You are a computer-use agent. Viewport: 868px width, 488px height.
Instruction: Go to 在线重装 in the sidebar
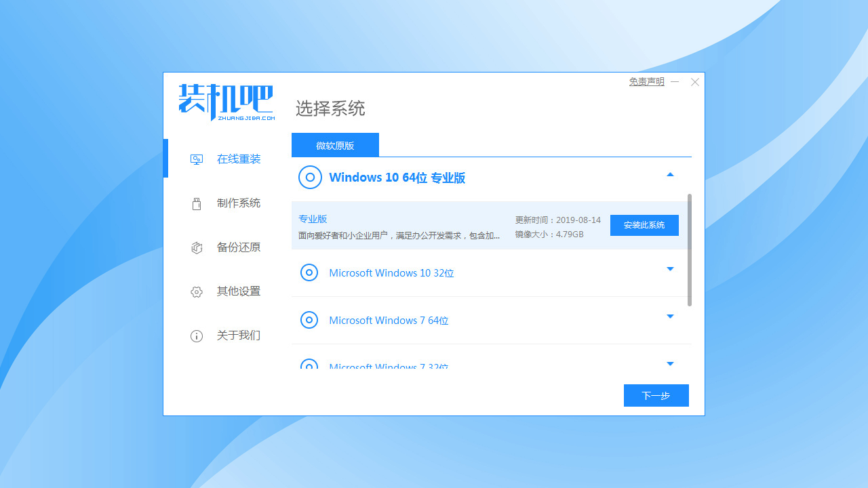(239, 159)
